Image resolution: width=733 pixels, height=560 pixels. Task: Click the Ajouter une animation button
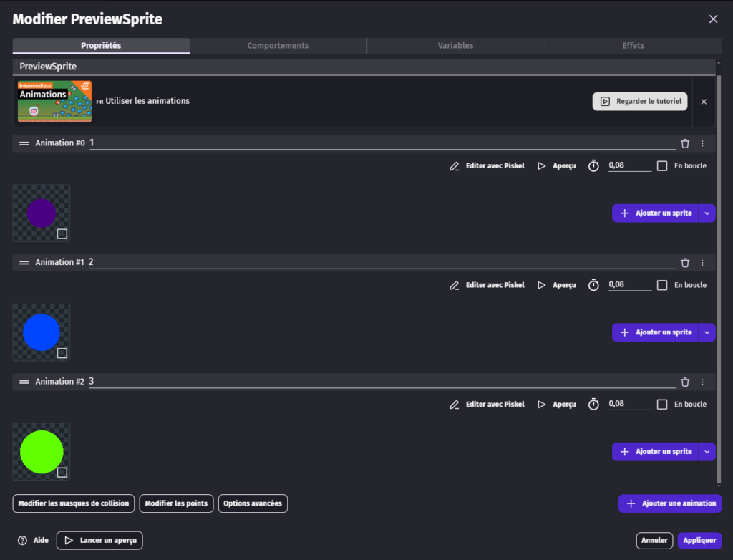coord(670,503)
